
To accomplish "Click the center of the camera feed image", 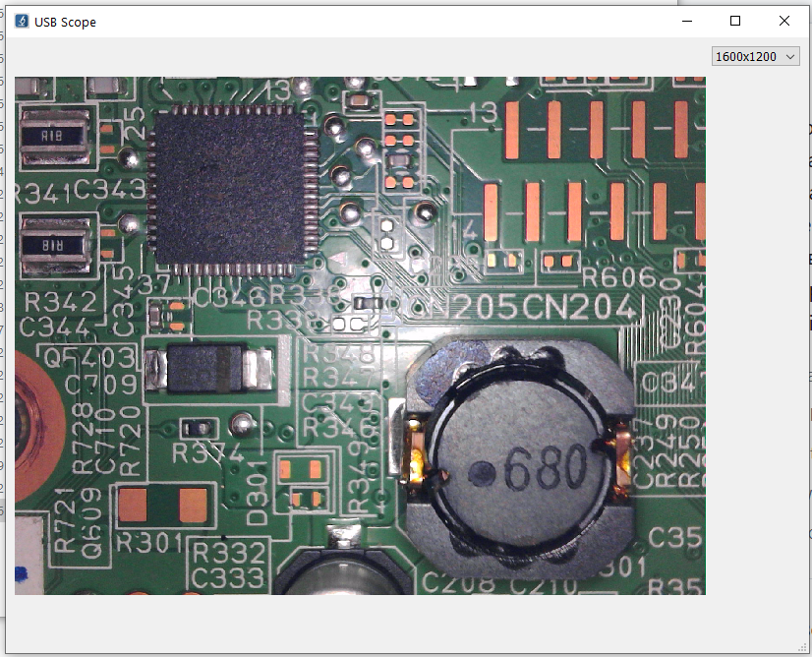I will pos(362,333).
